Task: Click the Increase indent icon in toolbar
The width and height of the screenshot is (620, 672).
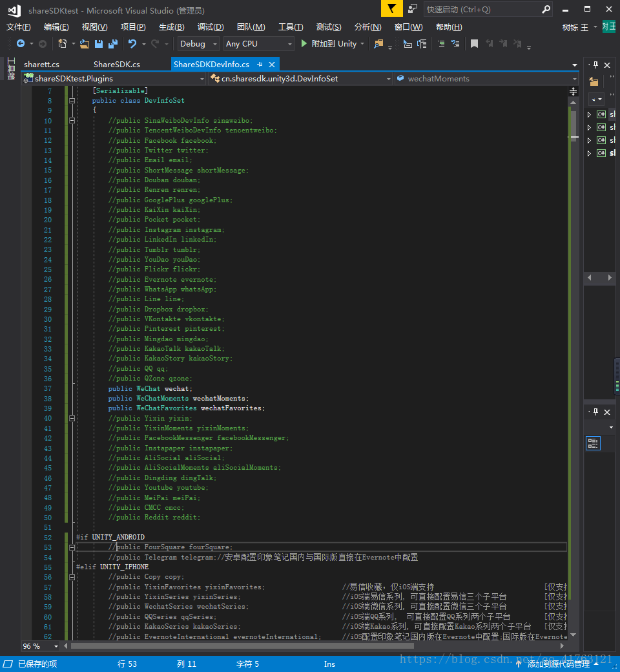Action: [x=422, y=44]
